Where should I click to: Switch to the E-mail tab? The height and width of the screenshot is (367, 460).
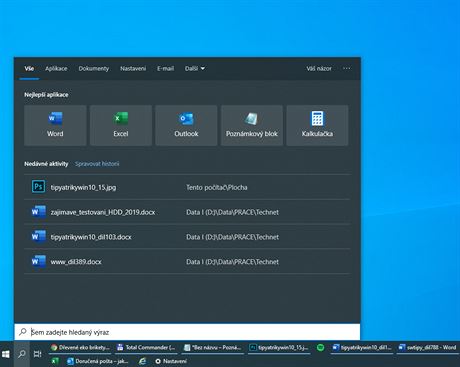pos(165,68)
